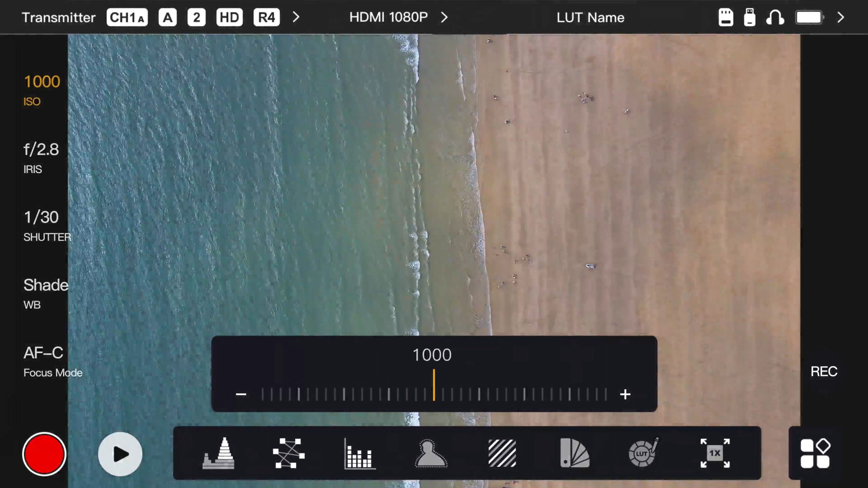
Task: Enable focus peaking silhouette icon
Action: tap(431, 453)
